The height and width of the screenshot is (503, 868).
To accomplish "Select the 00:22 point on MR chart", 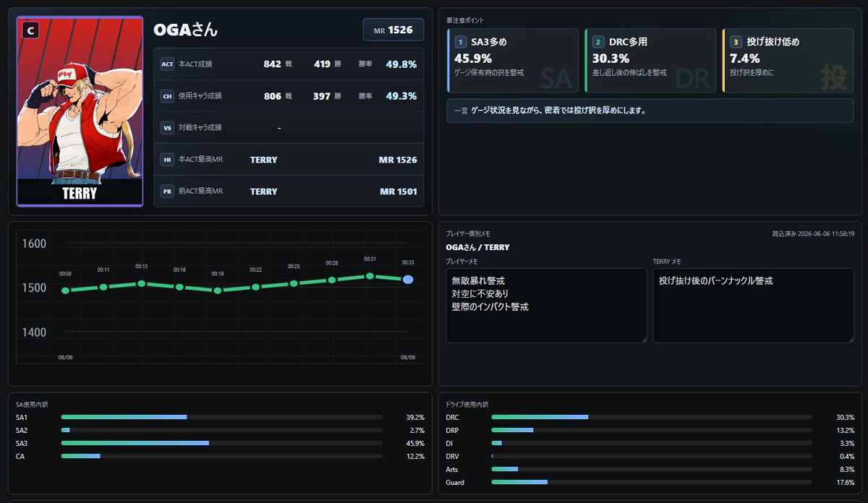I will pos(255,287).
